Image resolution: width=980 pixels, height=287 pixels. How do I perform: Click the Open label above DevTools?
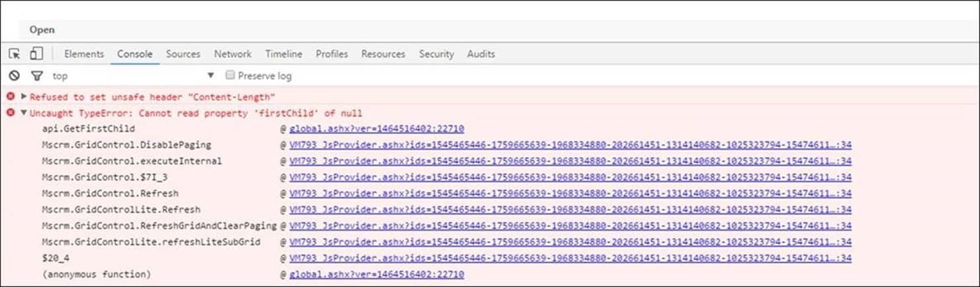[42, 30]
